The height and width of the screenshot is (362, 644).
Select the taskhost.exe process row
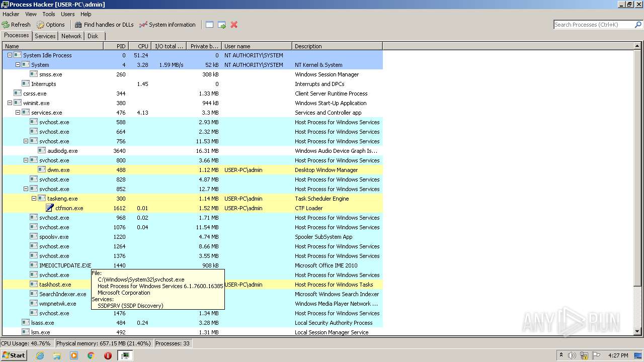193,285
